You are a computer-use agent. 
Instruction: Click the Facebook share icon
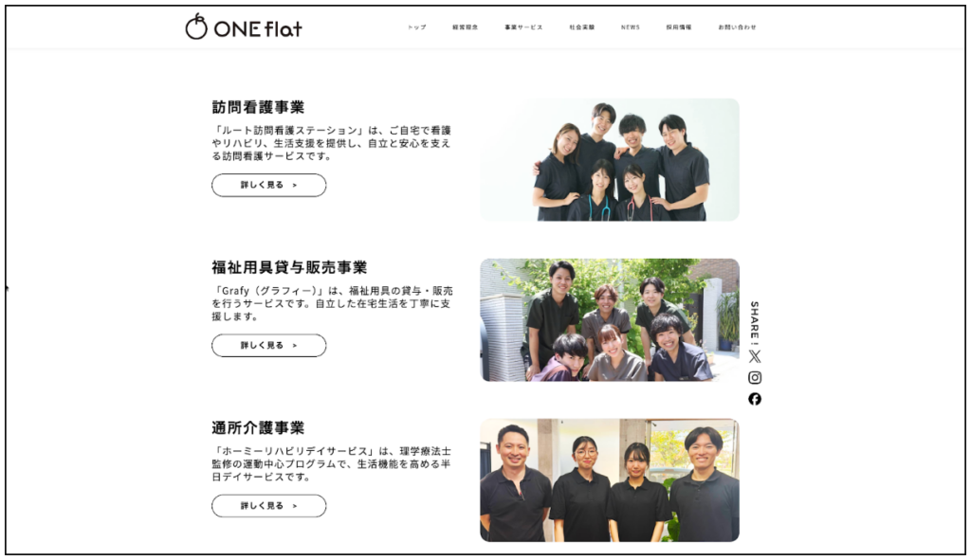coord(755,399)
